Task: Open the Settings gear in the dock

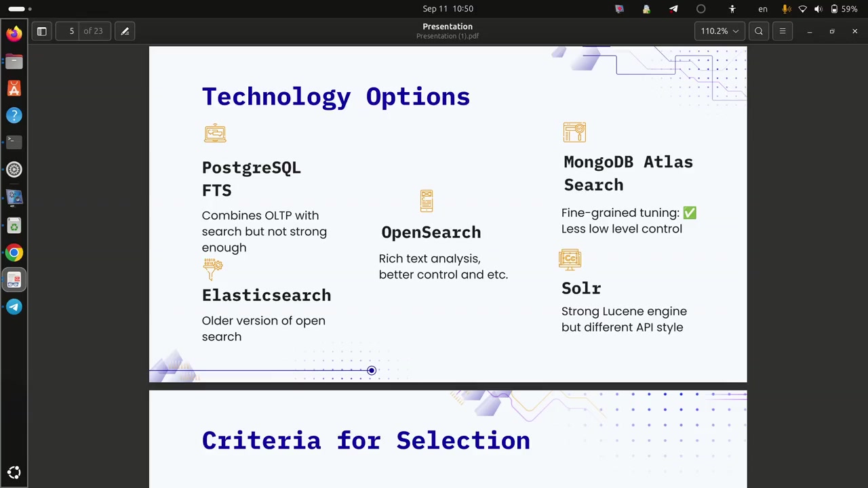Action: click(14, 169)
